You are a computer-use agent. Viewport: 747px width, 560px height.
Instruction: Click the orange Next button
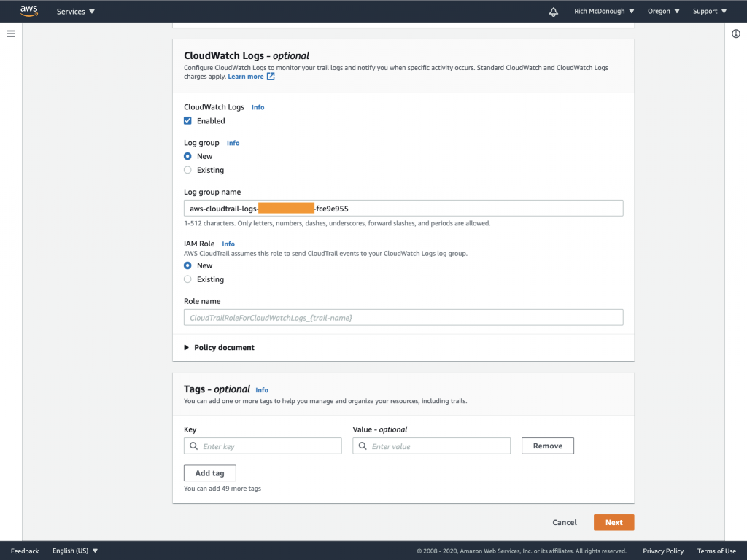pos(614,522)
